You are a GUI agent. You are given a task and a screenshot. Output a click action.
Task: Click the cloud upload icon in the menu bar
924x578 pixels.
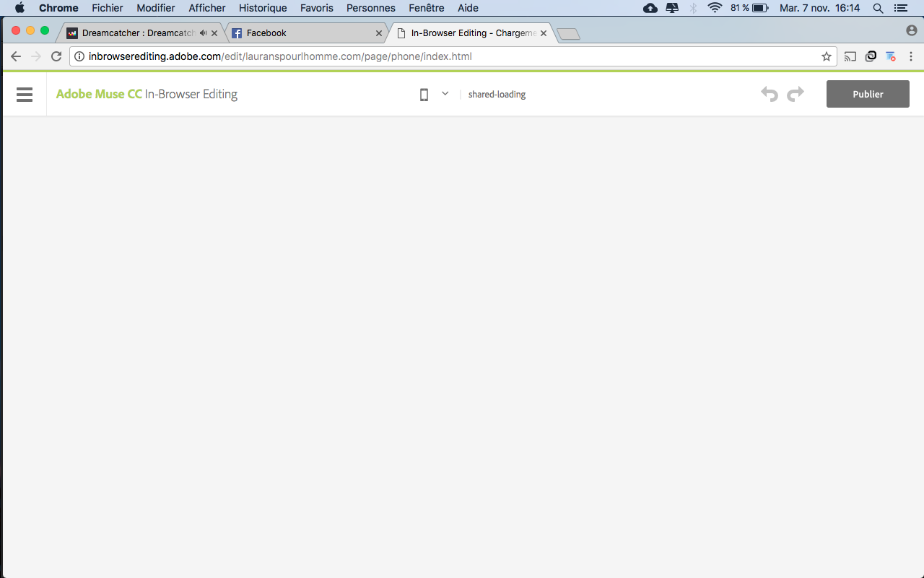tap(650, 8)
